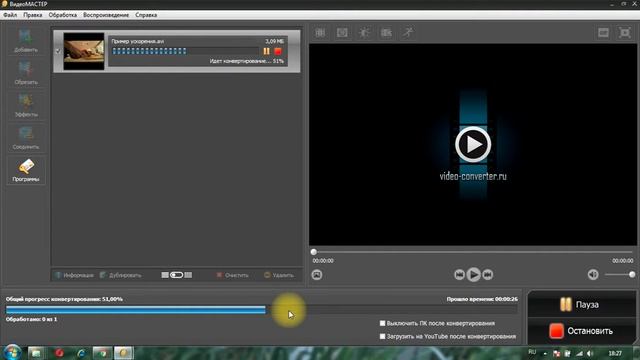Click the overall conversion progress bar
The width and height of the screenshot is (640, 360).
[262, 310]
